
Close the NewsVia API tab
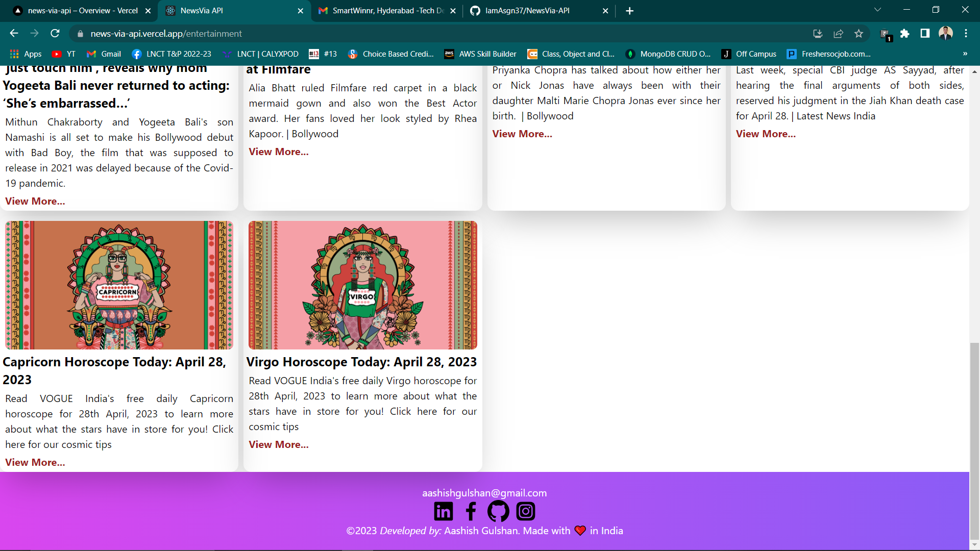point(300,11)
